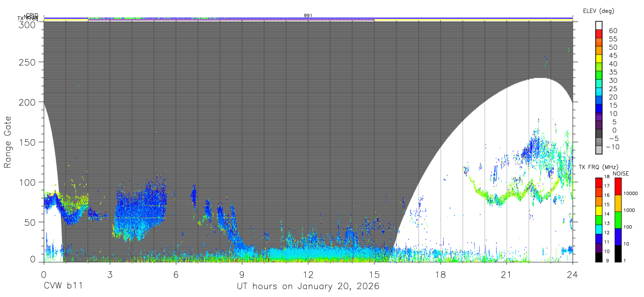
Task: Click the "991" CPID value above the plot
Action: 308,16
